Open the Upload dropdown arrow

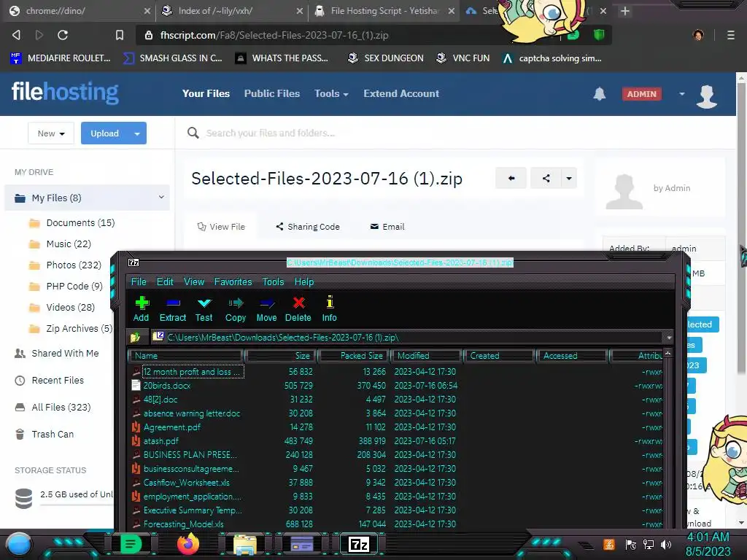click(137, 133)
